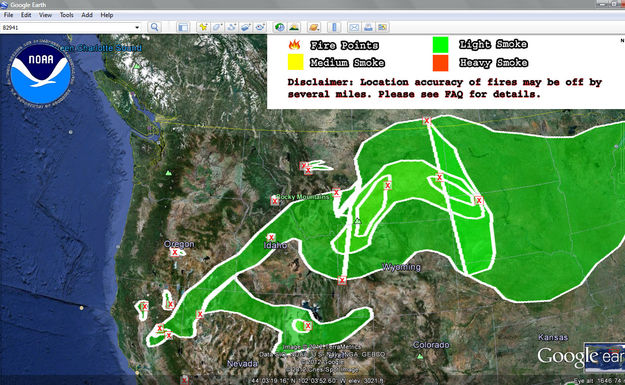Viewport: 625px width, 385px height.
Task: Click the coordinates readout in status bar
Action: [x=317, y=381]
